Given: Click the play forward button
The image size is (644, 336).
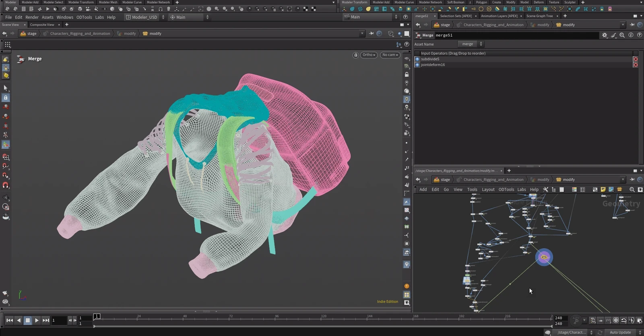Looking at the screenshot, I should click(x=37, y=320).
